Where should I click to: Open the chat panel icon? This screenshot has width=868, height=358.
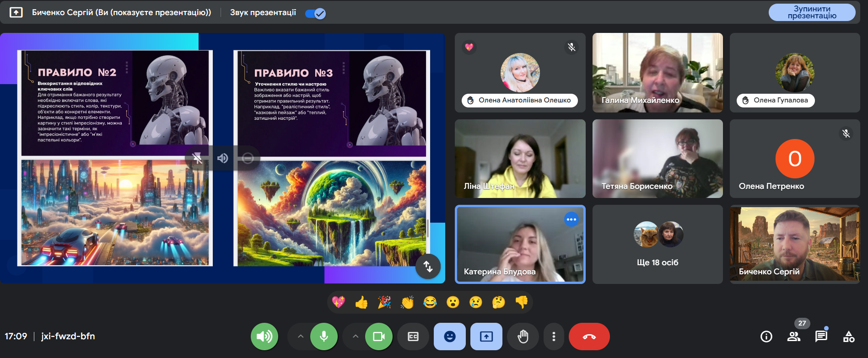click(x=821, y=337)
